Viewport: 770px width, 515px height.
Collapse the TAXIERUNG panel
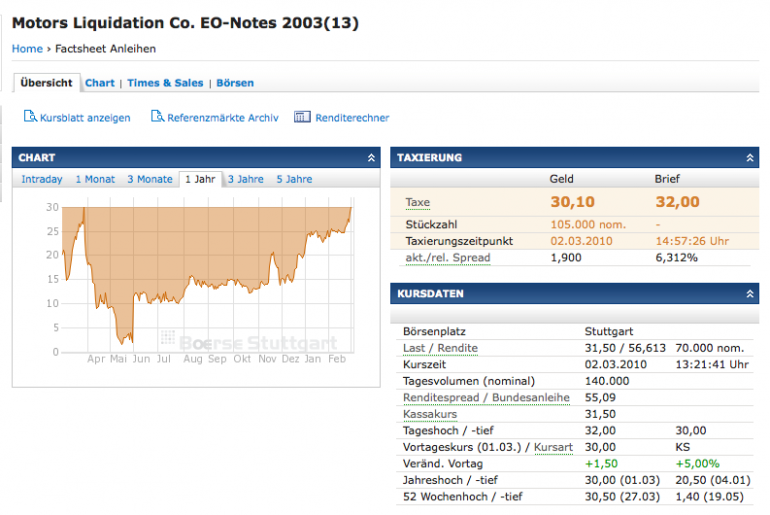tap(751, 158)
